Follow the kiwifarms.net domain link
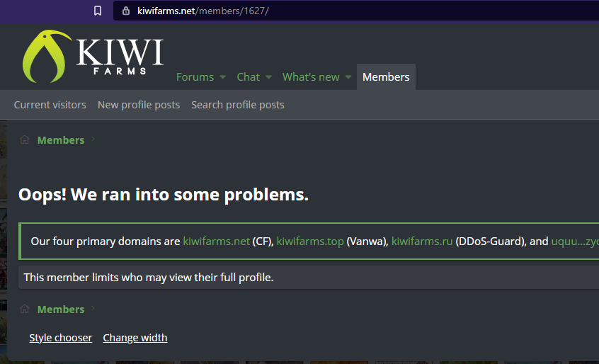The width and height of the screenshot is (599, 364). coord(216,241)
